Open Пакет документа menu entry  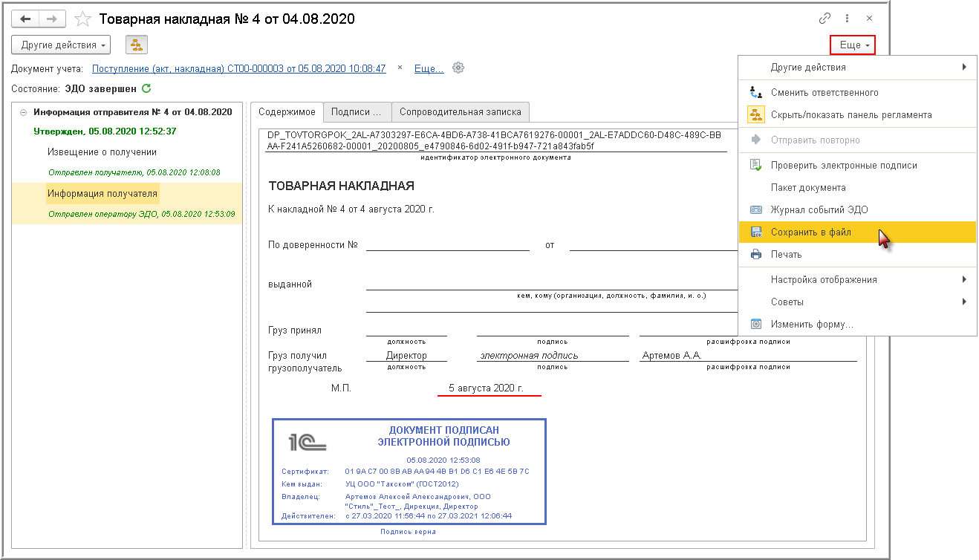[x=858, y=188]
